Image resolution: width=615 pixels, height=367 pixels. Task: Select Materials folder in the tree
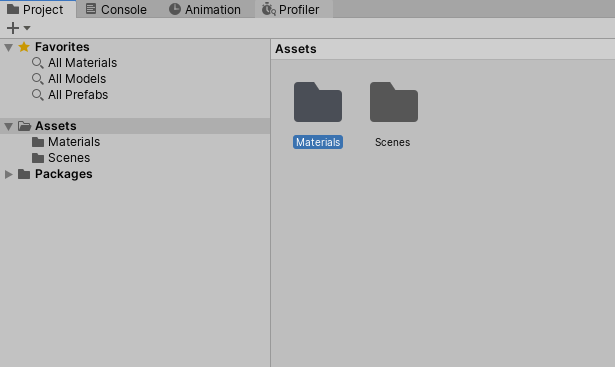74,142
